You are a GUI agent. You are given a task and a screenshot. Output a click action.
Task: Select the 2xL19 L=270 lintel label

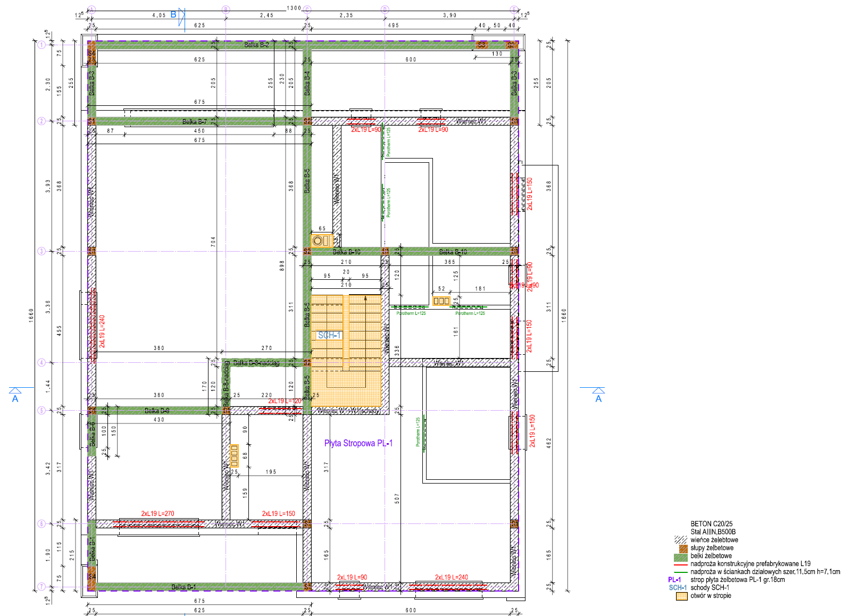(x=157, y=513)
